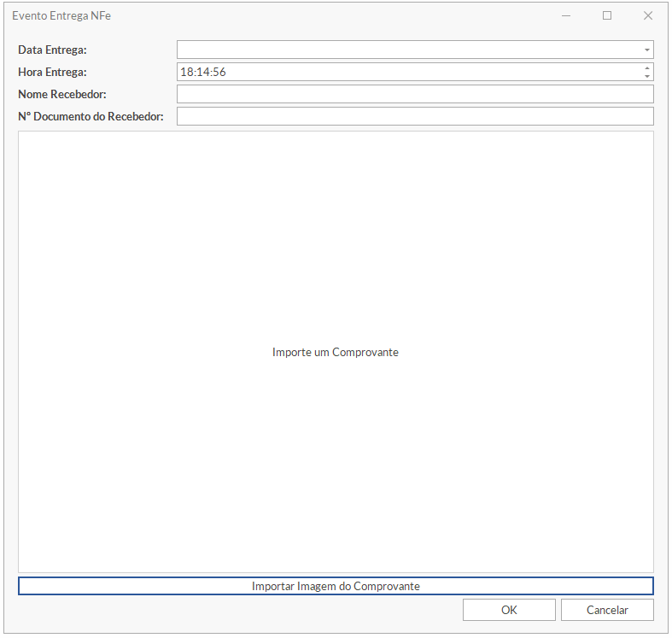Click the Cancelar button
The image size is (672, 638).
607,610
